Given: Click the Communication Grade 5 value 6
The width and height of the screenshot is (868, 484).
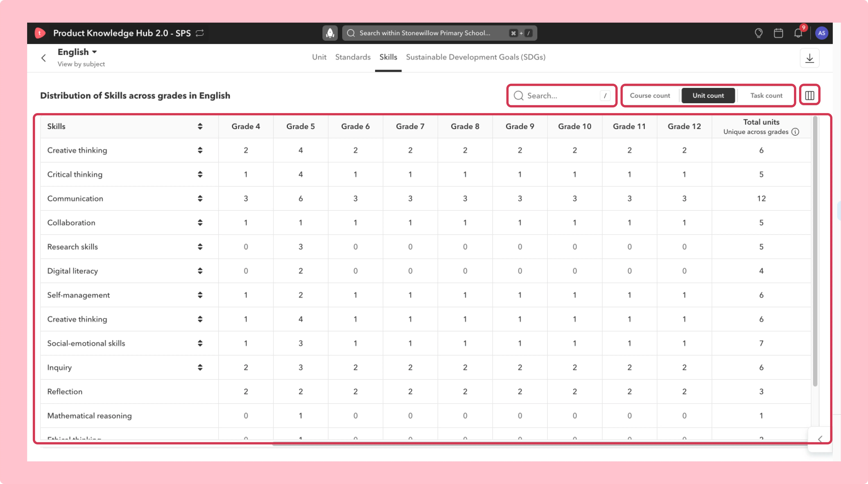Looking at the screenshot, I should pyautogui.click(x=301, y=198).
